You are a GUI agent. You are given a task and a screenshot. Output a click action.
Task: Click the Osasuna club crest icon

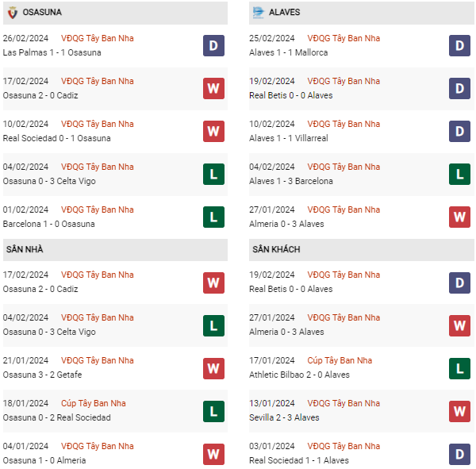[x=13, y=13]
